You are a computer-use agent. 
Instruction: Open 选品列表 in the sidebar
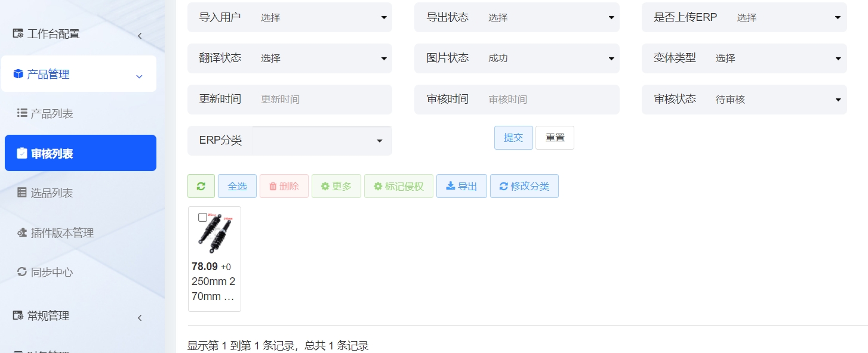[x=52, y=193]
